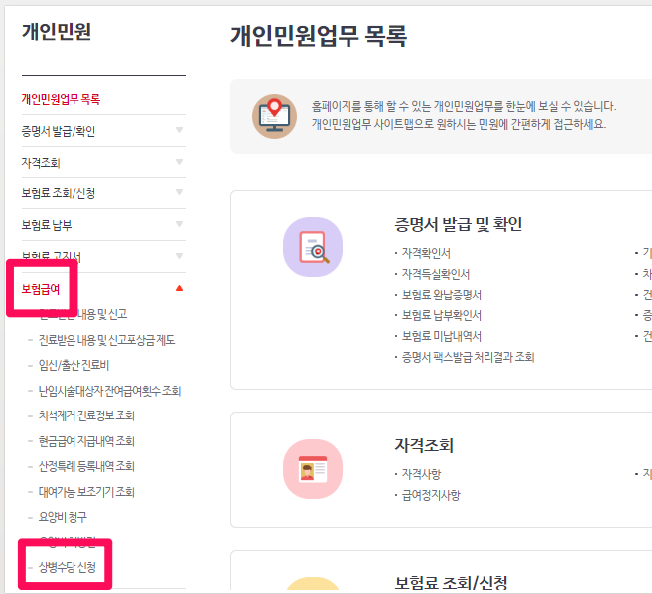
Task: Open 자격확인서 link
Action: 426,253
